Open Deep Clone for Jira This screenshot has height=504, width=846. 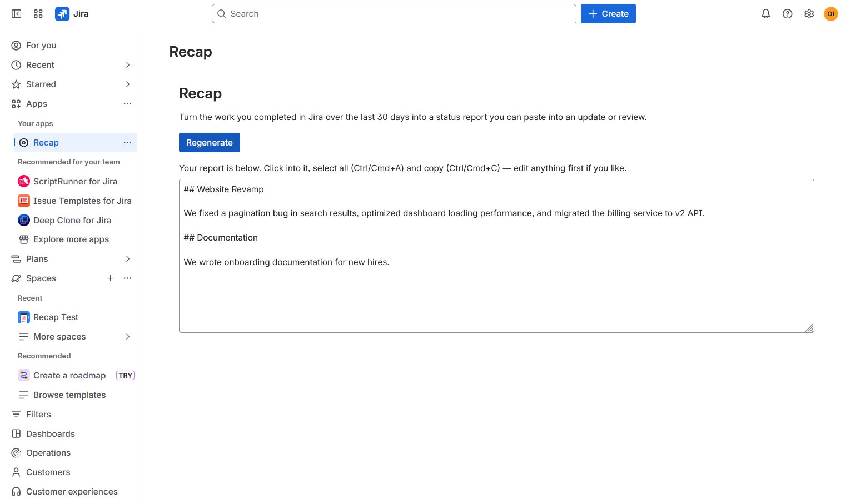click(76, 221)
